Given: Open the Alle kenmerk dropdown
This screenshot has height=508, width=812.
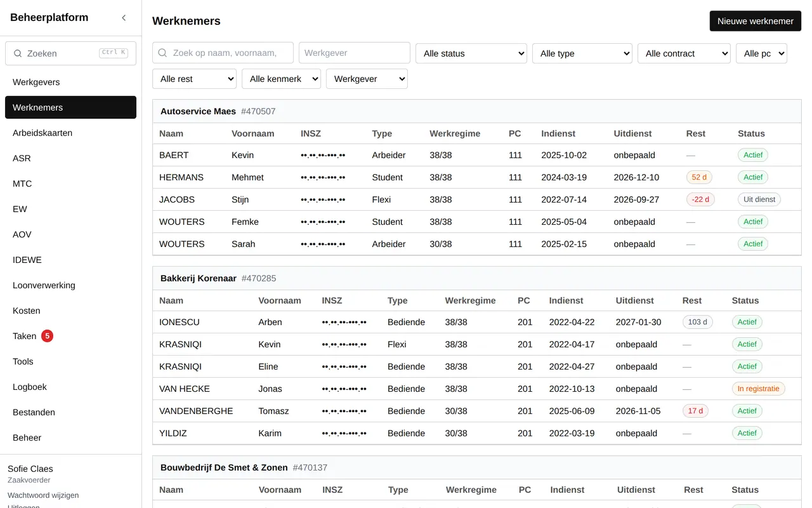Looking at the screenshot, I should 281,79.
